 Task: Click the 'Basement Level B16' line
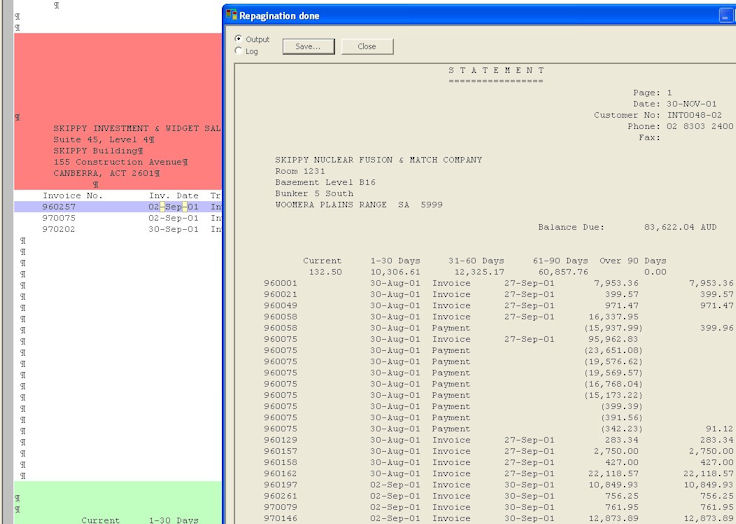pos(325,182)
